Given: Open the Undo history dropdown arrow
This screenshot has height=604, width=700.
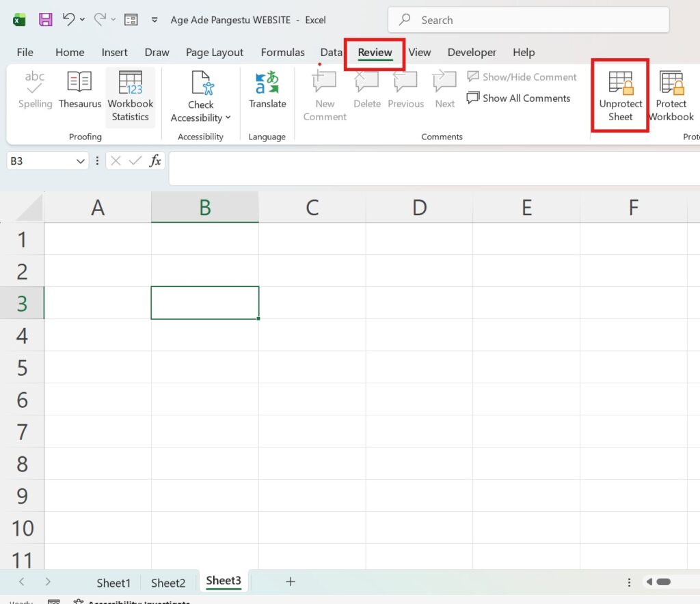Looking at the screenshot, I should (82, 20).
